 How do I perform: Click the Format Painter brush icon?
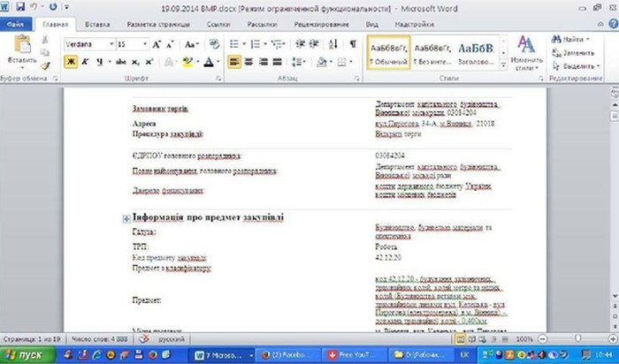click(45, 66)
